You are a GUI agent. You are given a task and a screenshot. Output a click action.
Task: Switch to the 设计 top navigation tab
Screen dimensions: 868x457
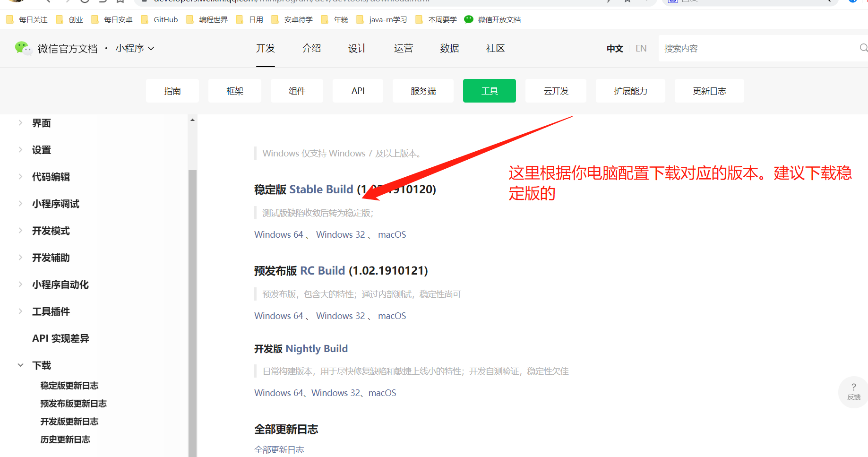[x=358, y=48]
